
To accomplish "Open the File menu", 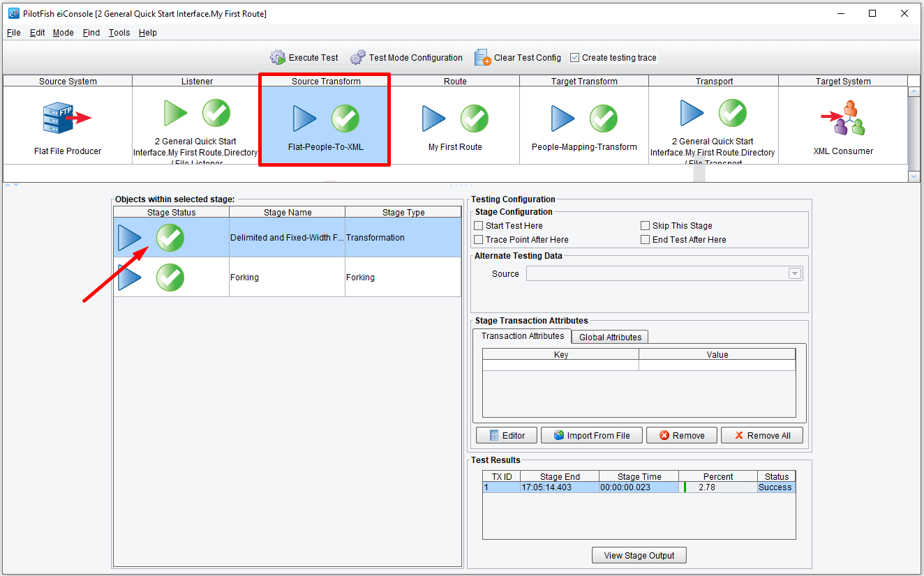I will 14,33.
